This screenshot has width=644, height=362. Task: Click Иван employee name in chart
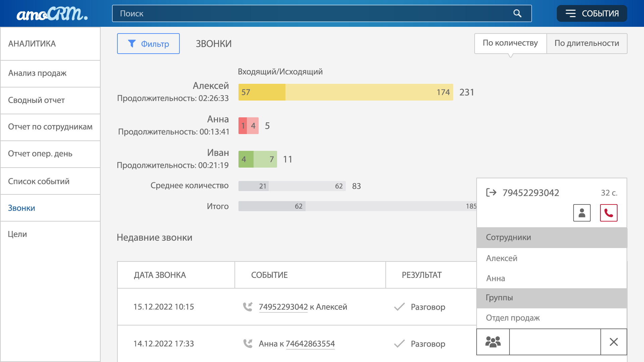click(218, 153)
